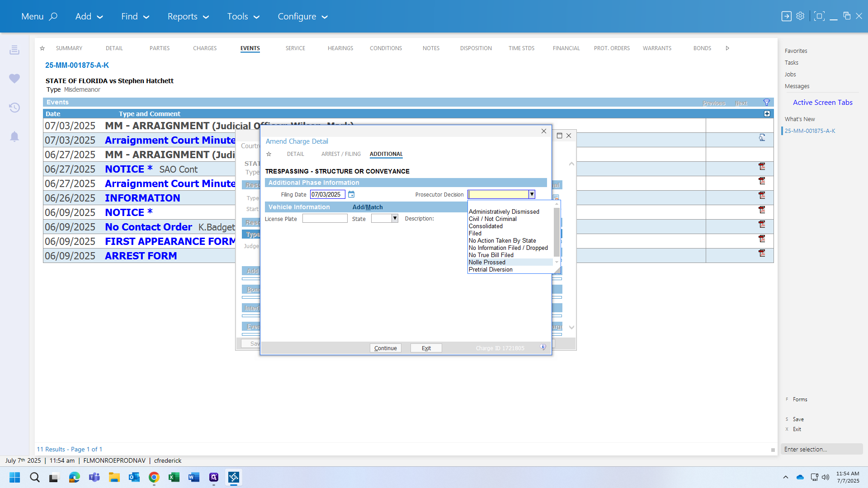868x488 pixels.
Task: Switch to the DETAIL tab in Amend Charge
Action: point(296,154)
